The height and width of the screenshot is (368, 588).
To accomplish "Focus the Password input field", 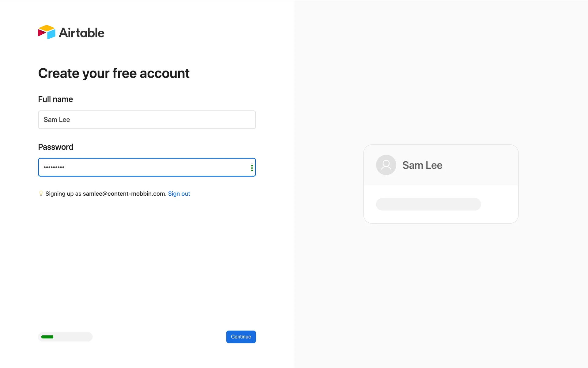I will click(144, 167).
